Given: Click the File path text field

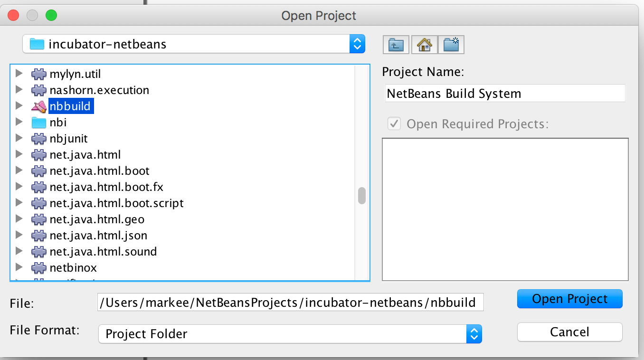Looking at the screenshot, I should click(x=290, y=303).
